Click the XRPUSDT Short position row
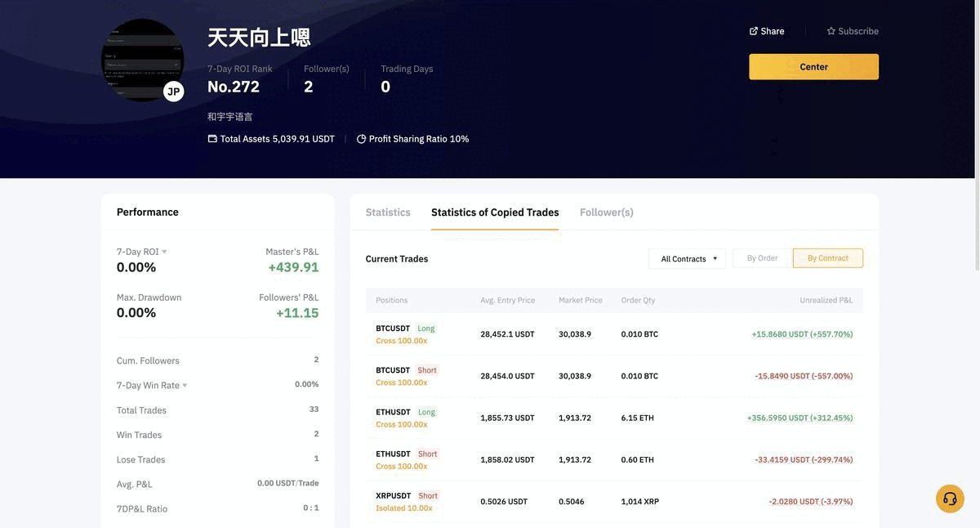This screenshot has height=528, width=980. 613,501
